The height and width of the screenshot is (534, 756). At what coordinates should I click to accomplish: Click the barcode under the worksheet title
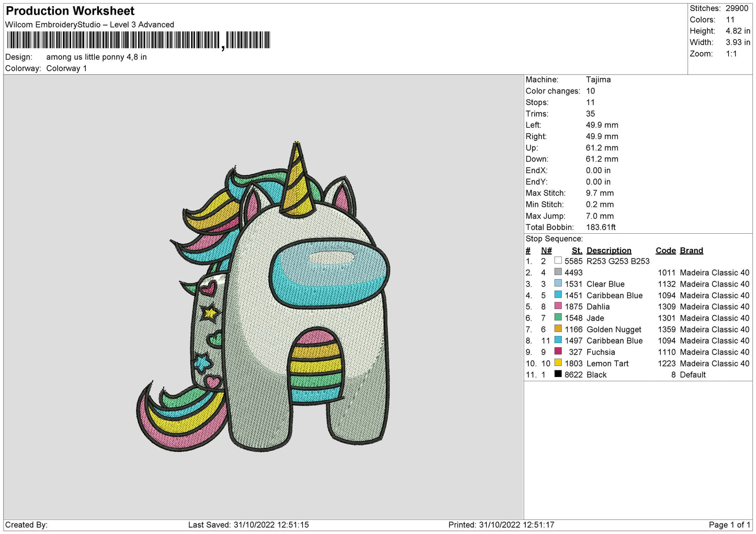coord(139,40)
